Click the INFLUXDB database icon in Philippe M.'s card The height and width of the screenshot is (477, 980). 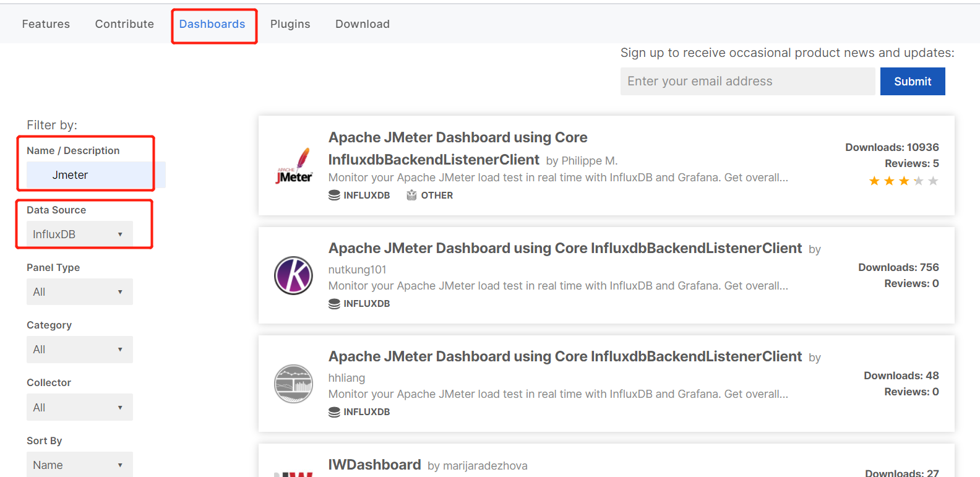coord(334,196)
